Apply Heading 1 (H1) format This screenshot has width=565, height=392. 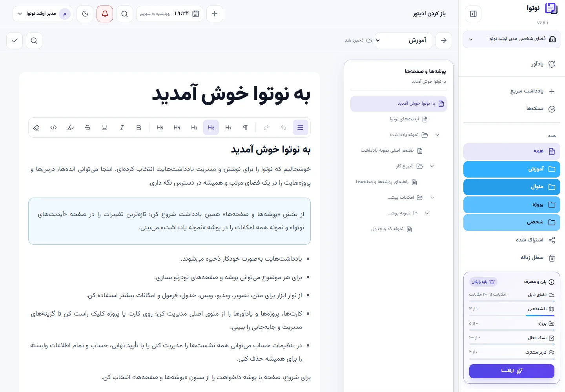pyautogui.click(x=228, y=127)
